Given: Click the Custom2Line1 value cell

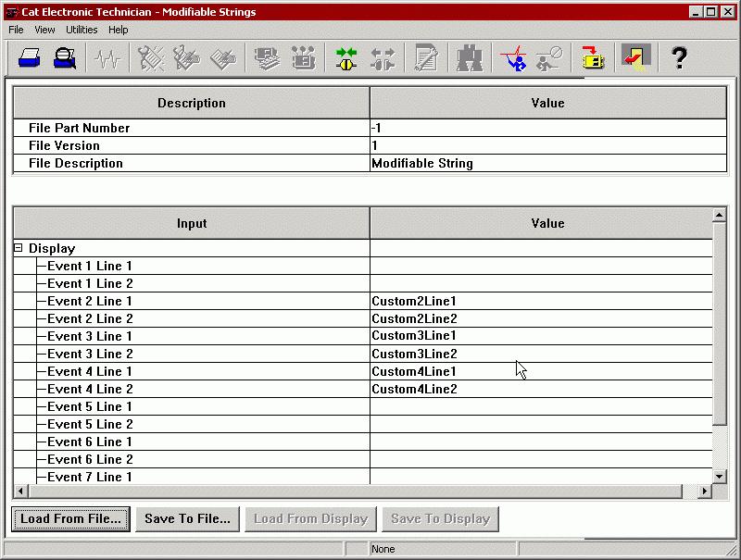Looking at the screenshot, I should click(541, 301).
